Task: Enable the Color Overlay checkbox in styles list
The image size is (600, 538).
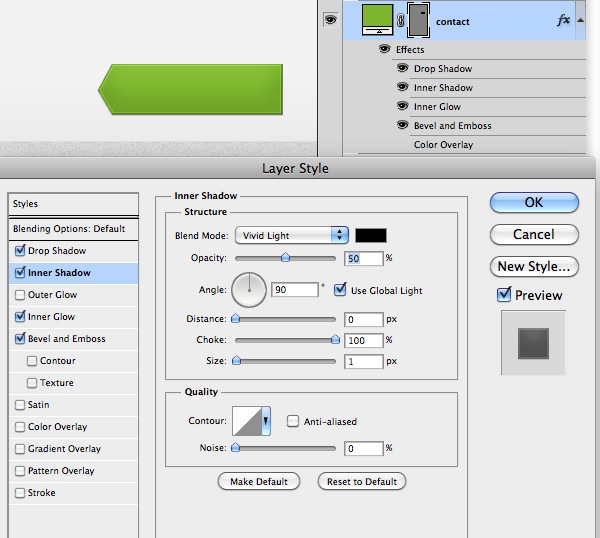Action: tap(20, 427)
